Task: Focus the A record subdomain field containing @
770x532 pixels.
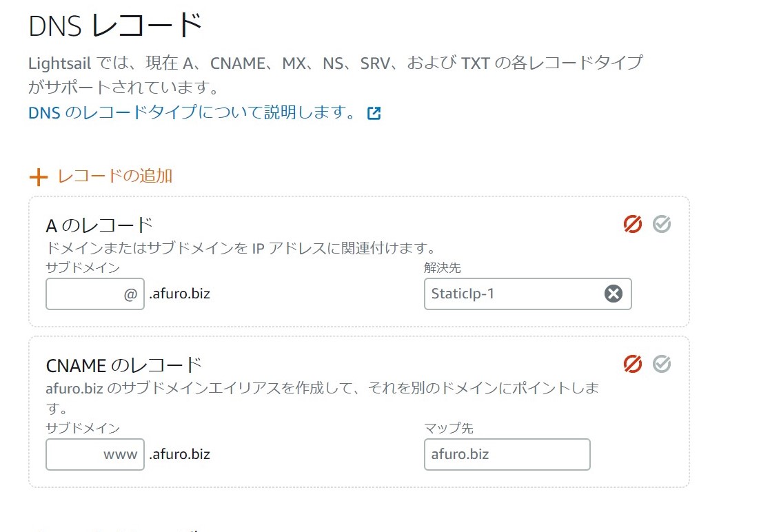Action: pyautogui.click(x=95, y=294)
